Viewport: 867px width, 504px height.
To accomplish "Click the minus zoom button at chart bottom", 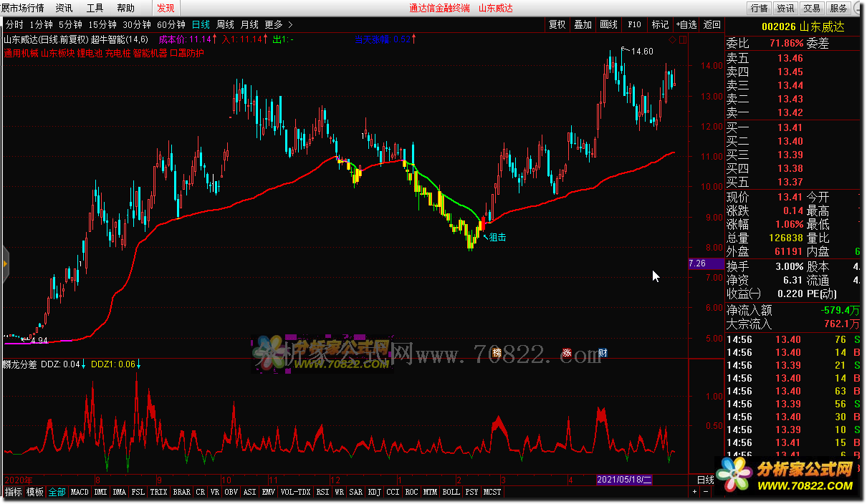I will point(706,493).
